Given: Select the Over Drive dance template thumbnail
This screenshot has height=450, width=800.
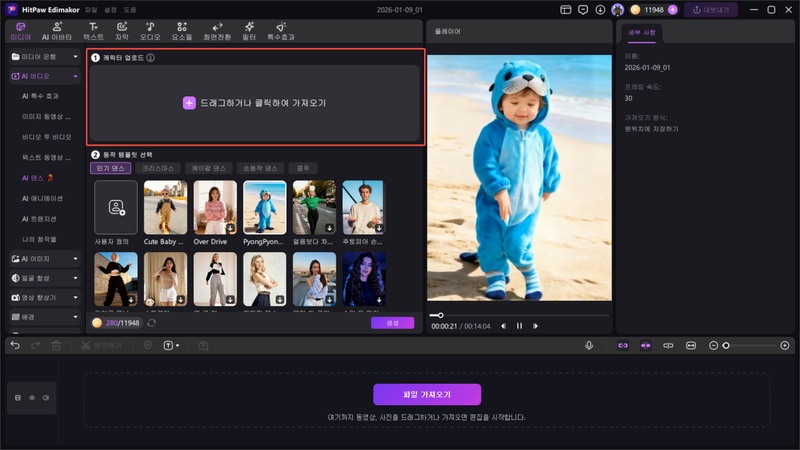Looking at the screenshot, I should click(215, 208).
